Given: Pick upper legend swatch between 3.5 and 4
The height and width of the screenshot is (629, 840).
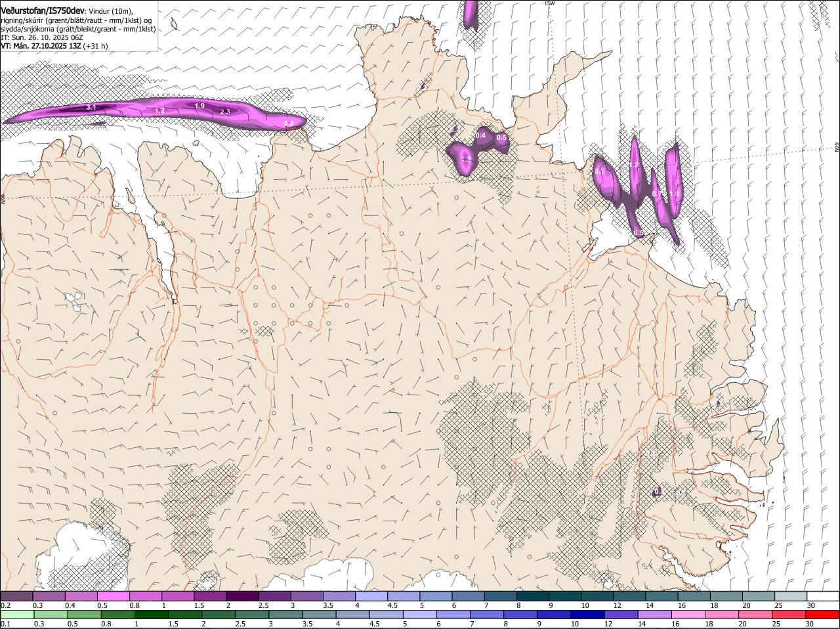Looking at the screenshot, I should [339, 596].
